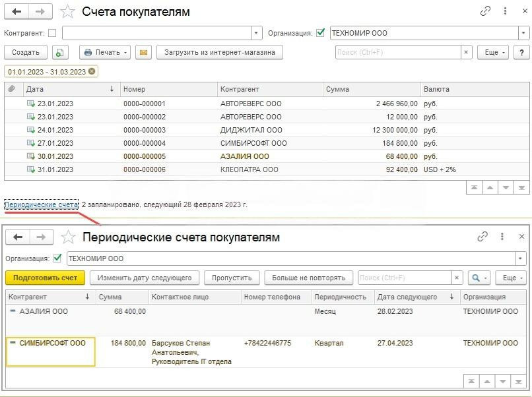Image resolution: width=532 pixels, height=397 pixels.
Task: Select invoice 0000-000001 АВТОРЕВЕРС ООО row
Action: (x=267, y=104)
